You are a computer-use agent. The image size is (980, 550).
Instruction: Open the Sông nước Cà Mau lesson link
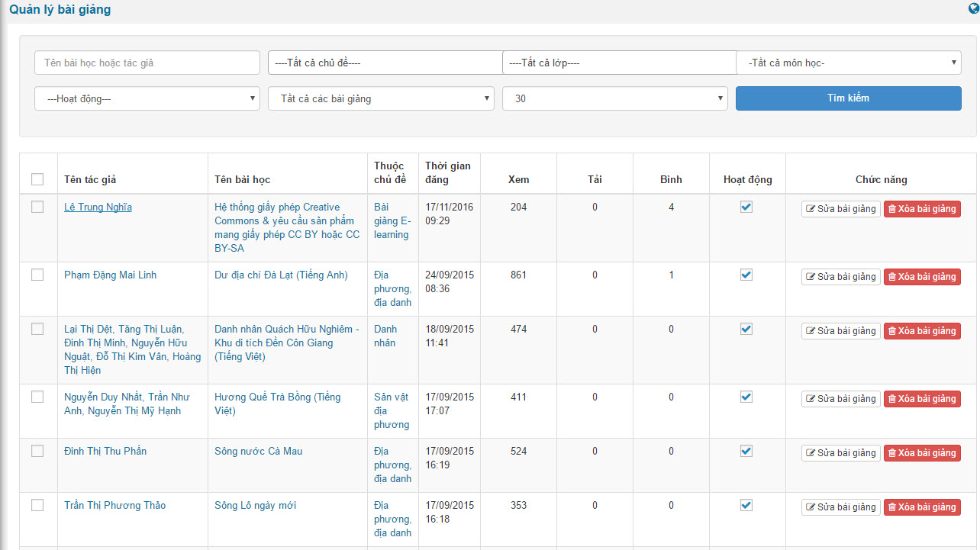pos(258,452)
